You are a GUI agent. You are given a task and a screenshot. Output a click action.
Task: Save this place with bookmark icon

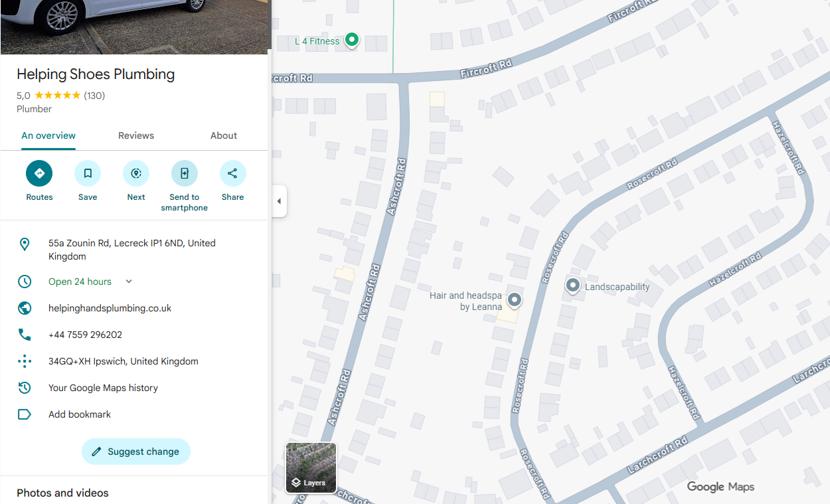(x=88, y=173)
